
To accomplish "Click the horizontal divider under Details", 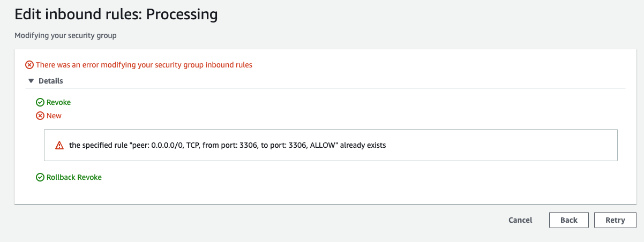I will point(326,88).
